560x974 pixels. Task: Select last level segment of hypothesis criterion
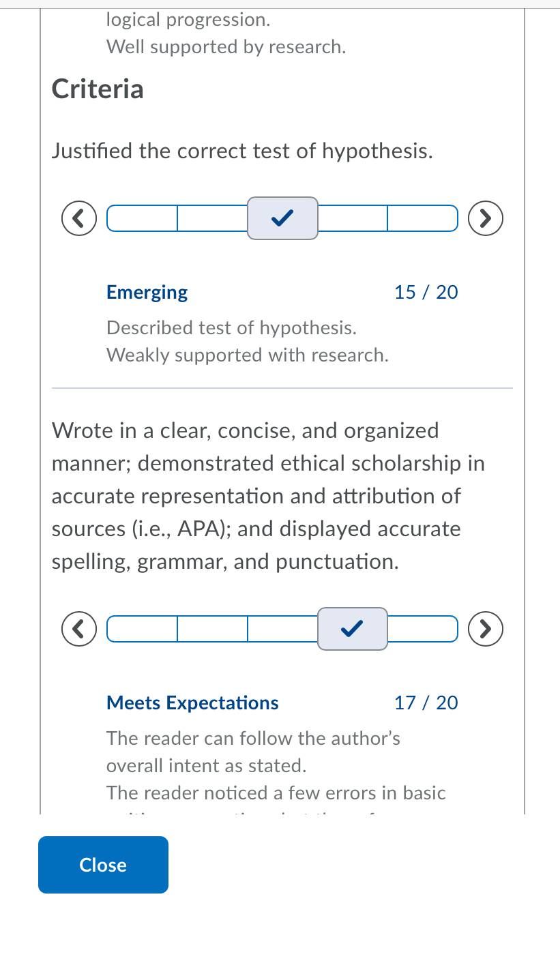click(x=422, y=218)
